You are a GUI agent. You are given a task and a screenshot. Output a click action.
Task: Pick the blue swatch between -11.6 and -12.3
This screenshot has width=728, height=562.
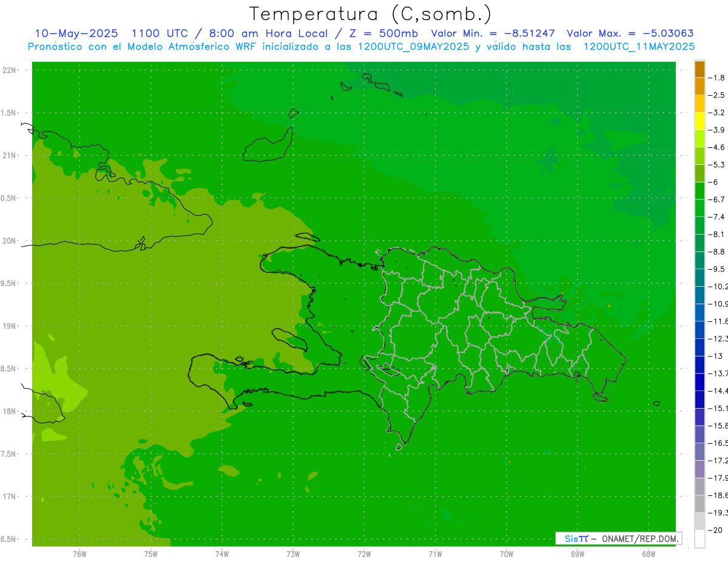(x=699, y=330)
